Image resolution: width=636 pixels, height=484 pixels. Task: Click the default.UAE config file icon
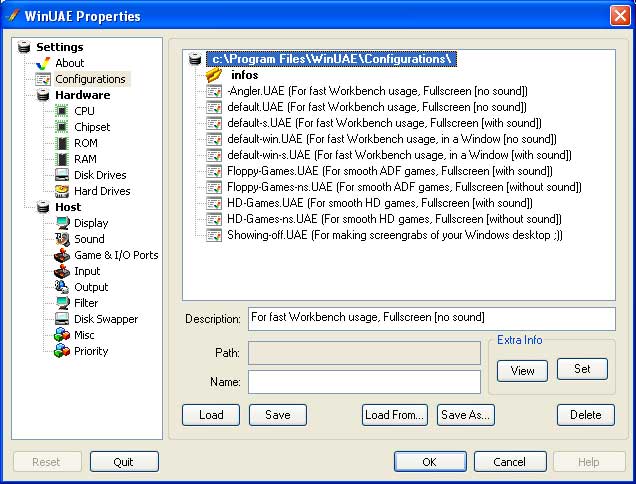pyautogui.click(x=214, y=107)
